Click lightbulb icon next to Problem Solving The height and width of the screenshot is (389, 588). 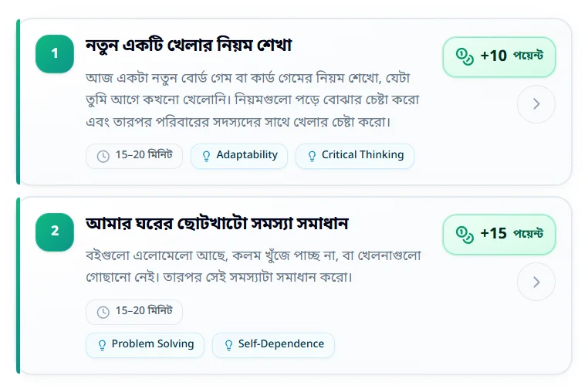point(102,345)
